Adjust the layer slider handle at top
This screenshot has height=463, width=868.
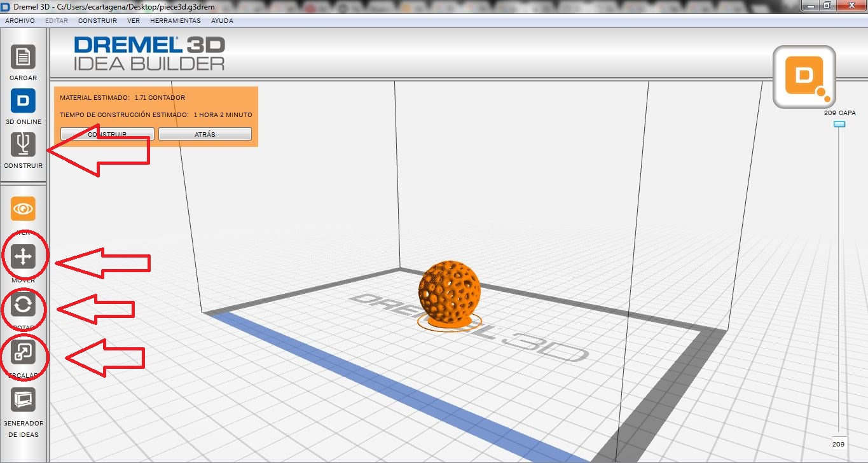pos(839,124)
